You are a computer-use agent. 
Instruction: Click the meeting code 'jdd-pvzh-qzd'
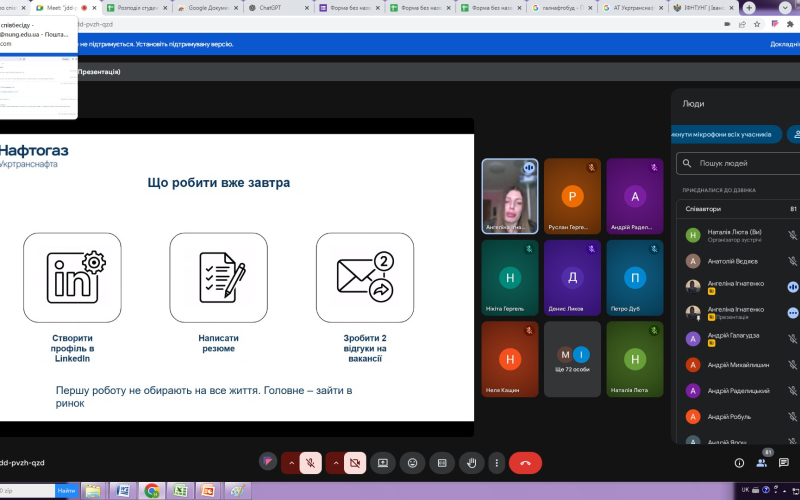pos(22,463)
